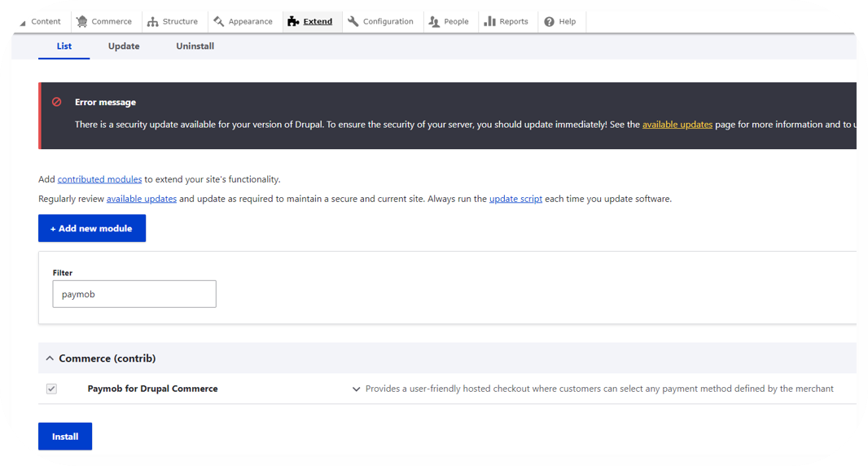
Task: Open the contributed modules link
Action: point(99,179)
